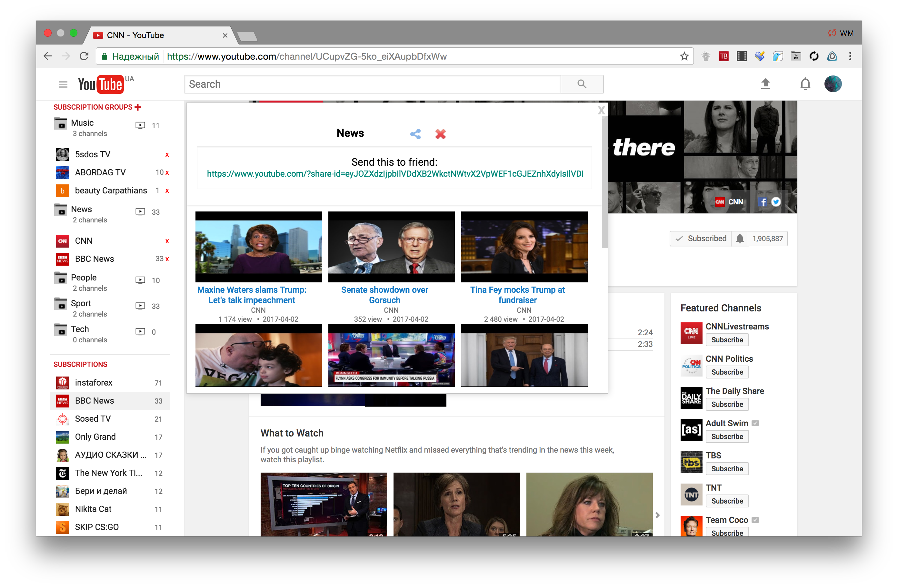Open your profile avatar in the top right
Image resolution: width=898 pixels, height=588 pixels.
pyautogui.click(x=833, y=84)
